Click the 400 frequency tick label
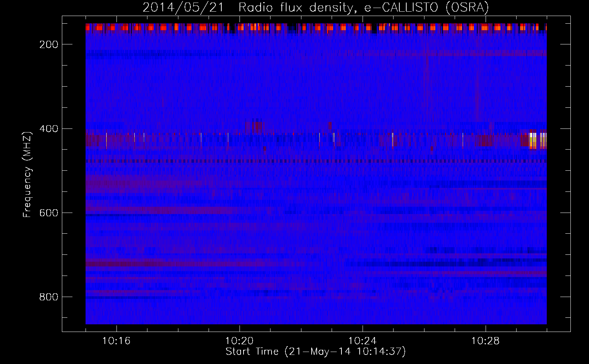The width and height of the screenshot is (589, 364). 48,129
